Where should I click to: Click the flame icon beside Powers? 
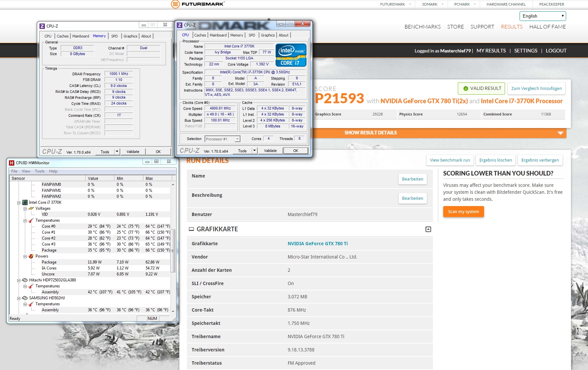[x=31, y=256]
